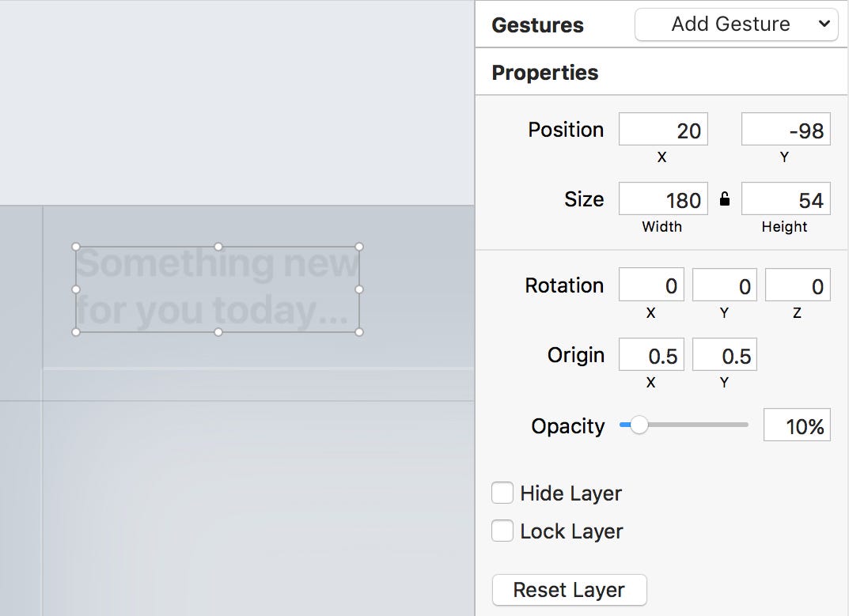849x616 pixels.
Task: Enable the Hide Layer checkbox
Action: pyautogui.click(x=502, y=493)
